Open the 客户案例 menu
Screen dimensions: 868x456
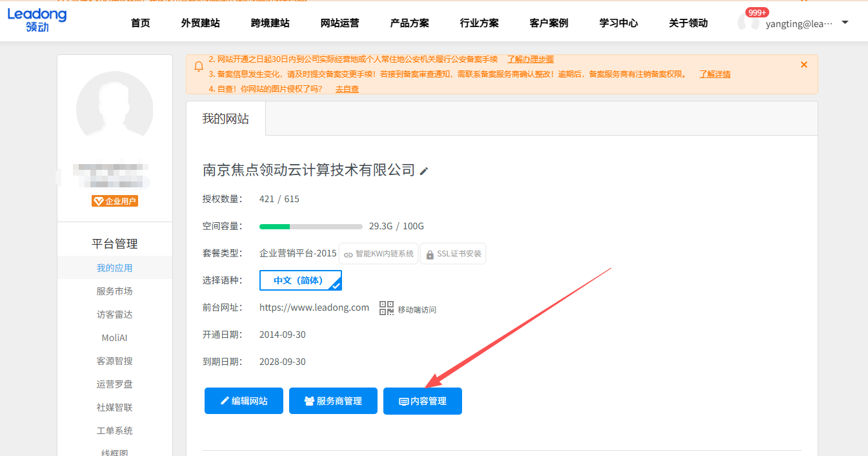click(548, 23)
